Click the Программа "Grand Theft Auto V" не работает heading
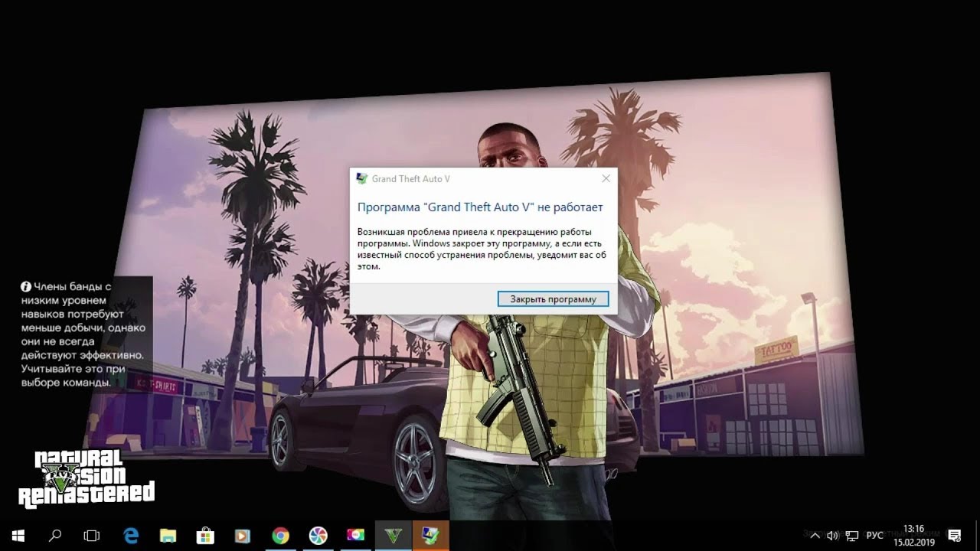 (480, 207)
